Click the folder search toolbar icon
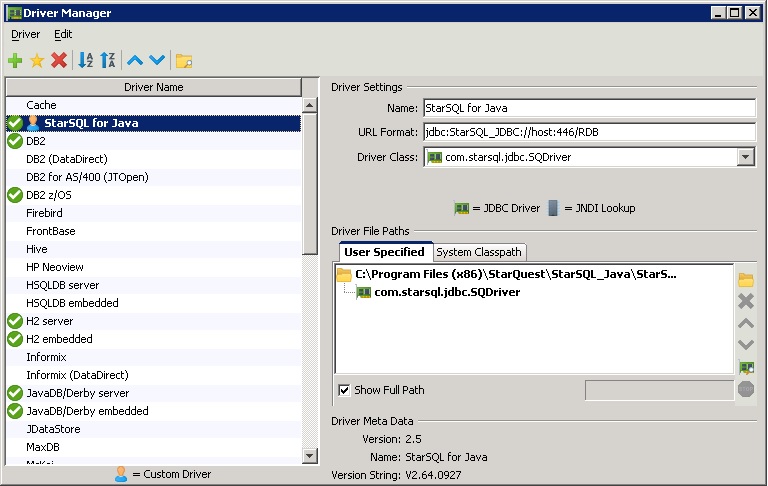Screen dimensions: 768x486 click(184, 61)
